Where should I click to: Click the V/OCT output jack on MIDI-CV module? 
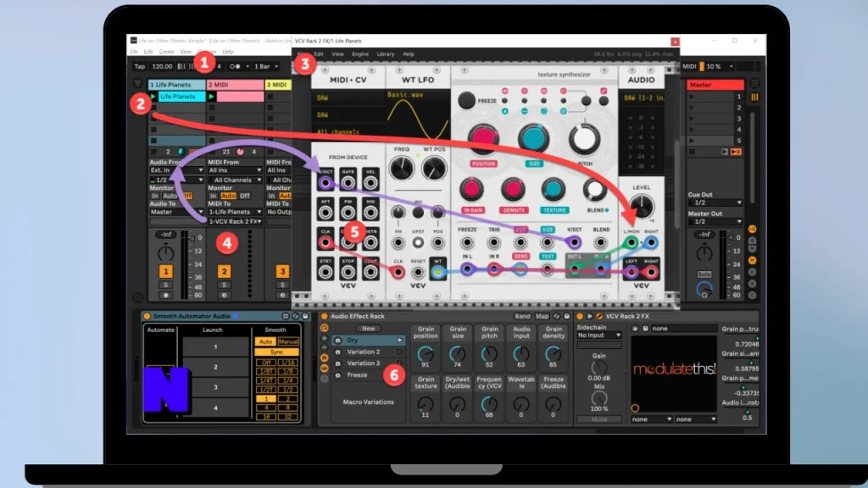[x=325, y=183]
